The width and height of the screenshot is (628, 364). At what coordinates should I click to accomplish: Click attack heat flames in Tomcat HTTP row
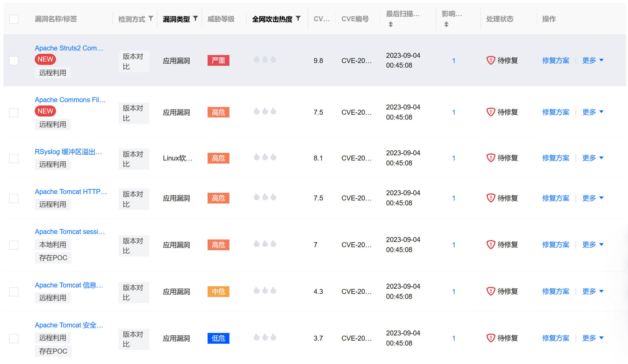click(265, 197)
